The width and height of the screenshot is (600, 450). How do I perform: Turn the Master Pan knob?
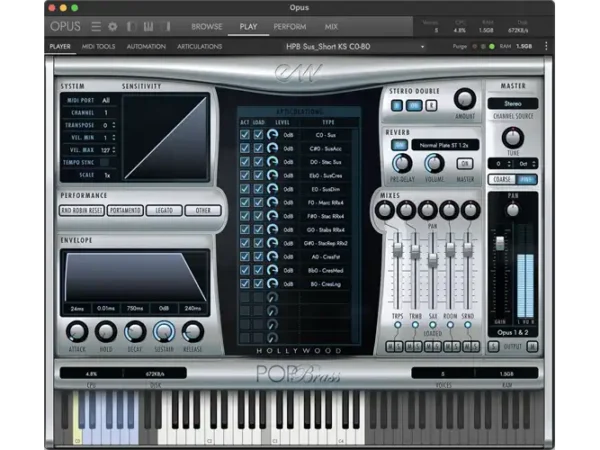512,210
